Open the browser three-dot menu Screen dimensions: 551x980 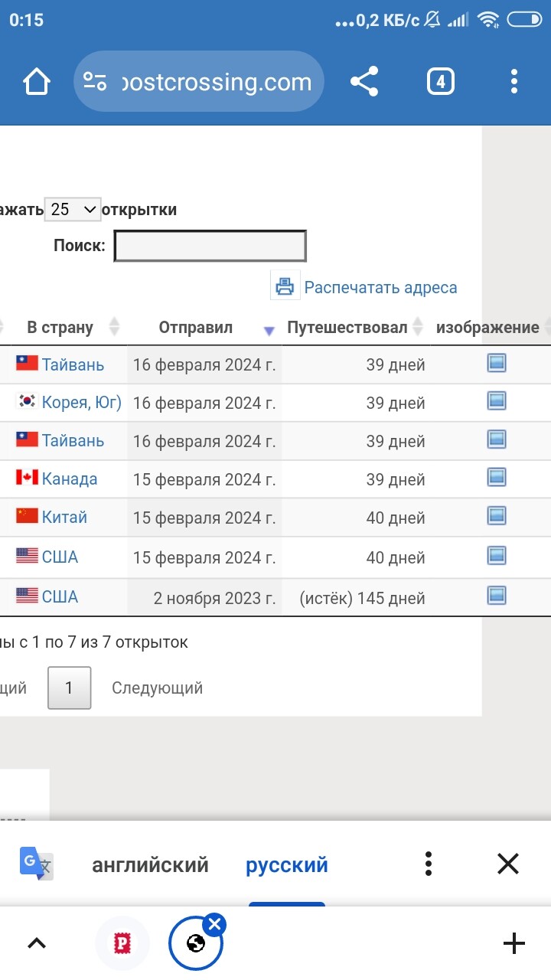514,81
